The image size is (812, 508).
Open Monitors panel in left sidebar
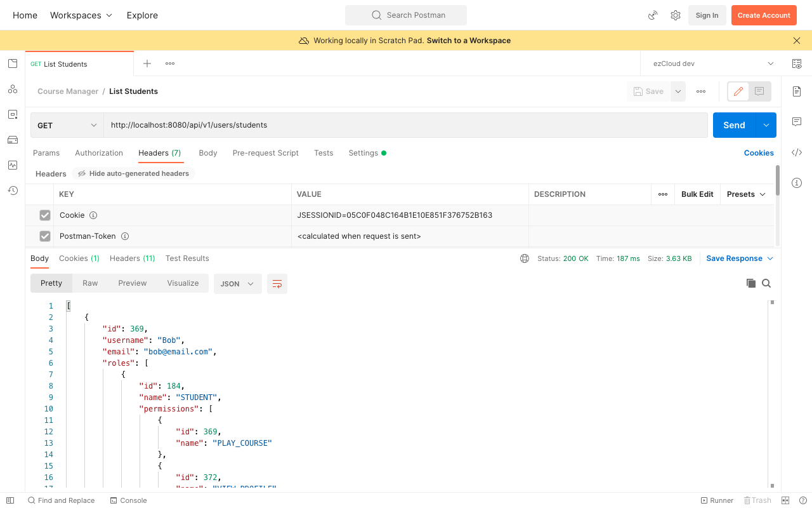click(13, 165)
